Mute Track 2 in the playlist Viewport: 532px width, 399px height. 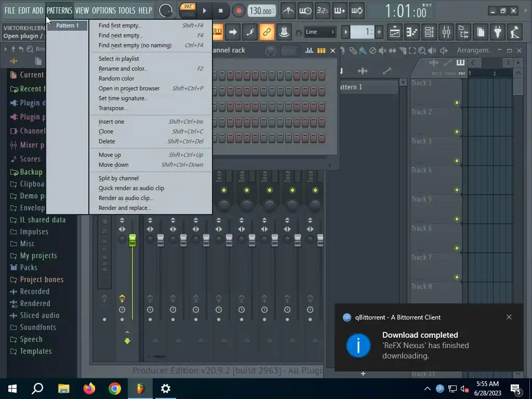[457, 131]
